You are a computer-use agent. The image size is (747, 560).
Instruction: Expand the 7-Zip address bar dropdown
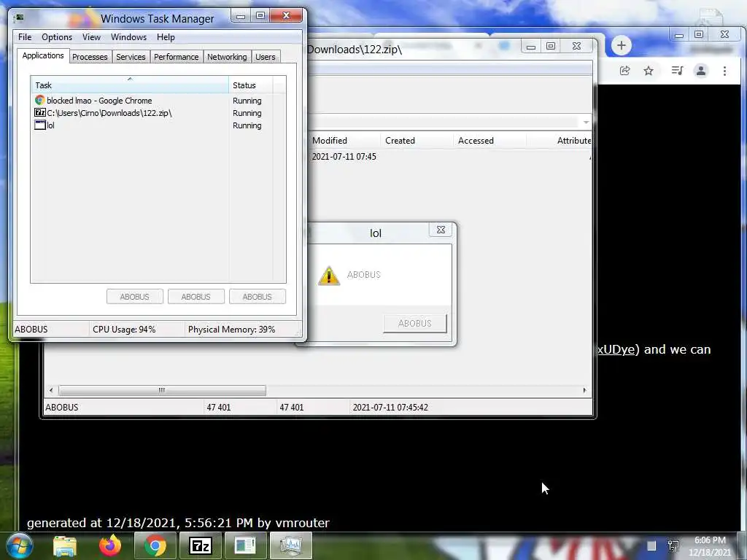(x=586, y=122)
